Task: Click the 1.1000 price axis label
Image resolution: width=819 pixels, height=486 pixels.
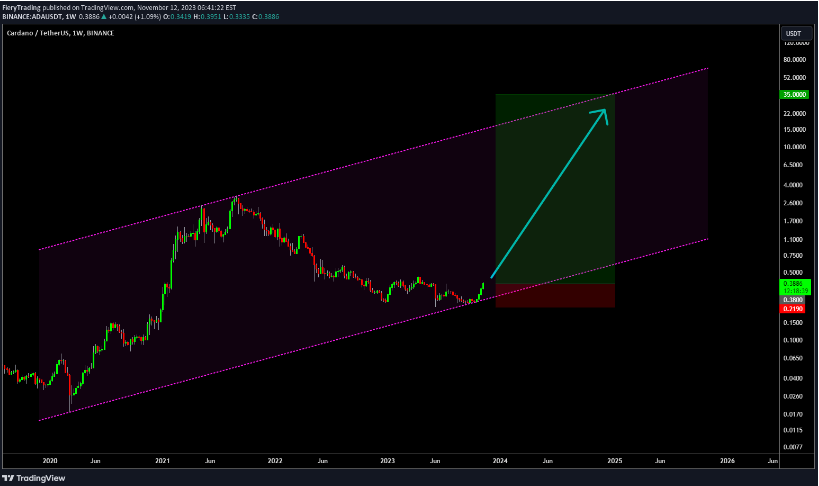Action: [x=793, y=239]
